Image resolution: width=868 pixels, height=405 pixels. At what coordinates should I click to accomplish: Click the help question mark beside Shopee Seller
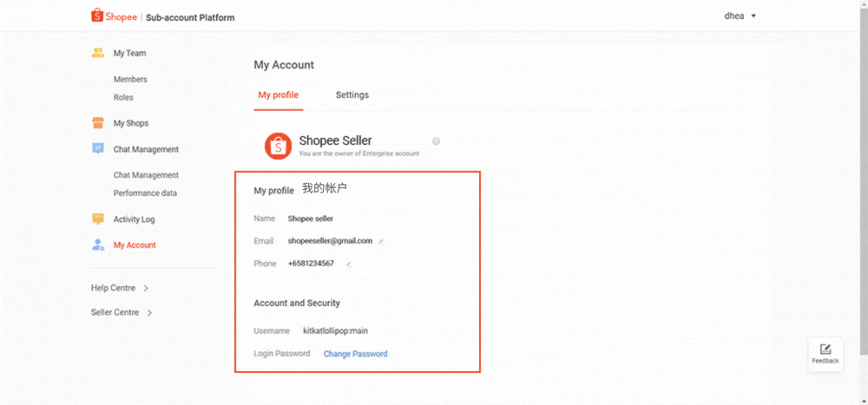[437, 141]
